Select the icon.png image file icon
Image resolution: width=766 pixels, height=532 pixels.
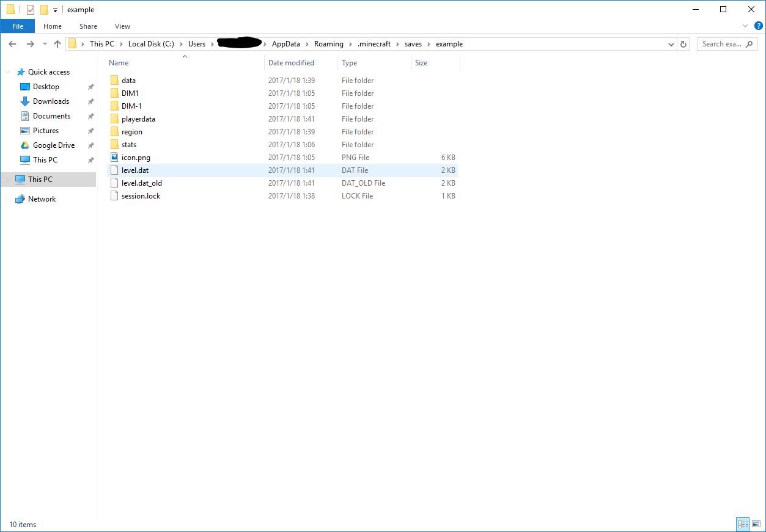pos(114,158)
